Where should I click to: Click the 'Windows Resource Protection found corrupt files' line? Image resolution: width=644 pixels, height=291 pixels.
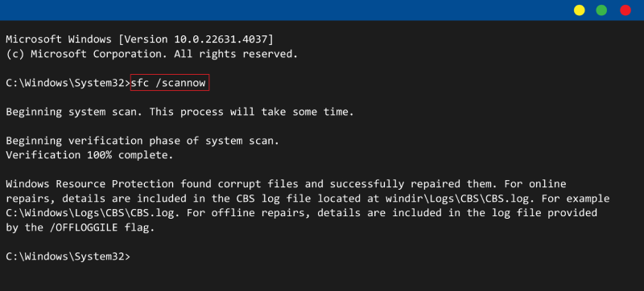click(286, 184)
